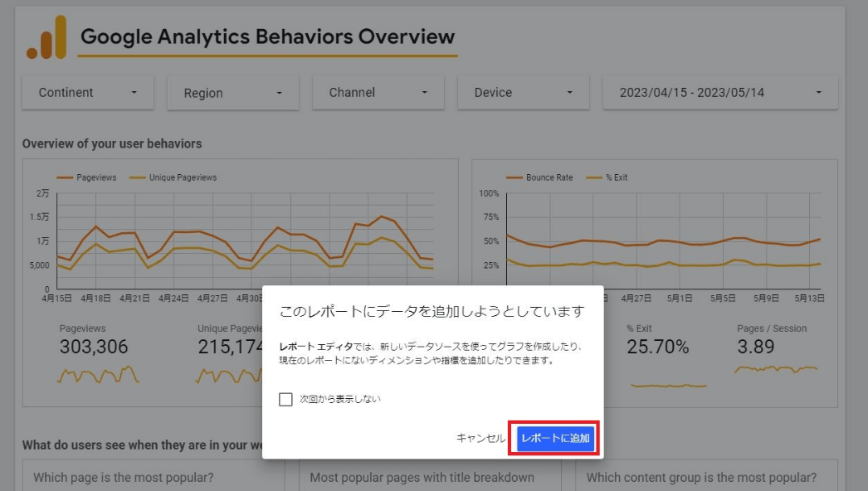
Task: Open the Device dropdown filter
Action: pos(523,92)
